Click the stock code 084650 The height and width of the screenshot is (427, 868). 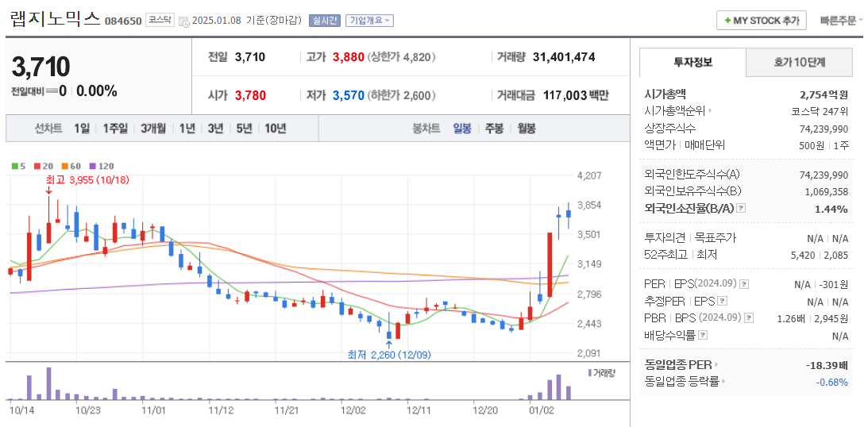(123, 21)
